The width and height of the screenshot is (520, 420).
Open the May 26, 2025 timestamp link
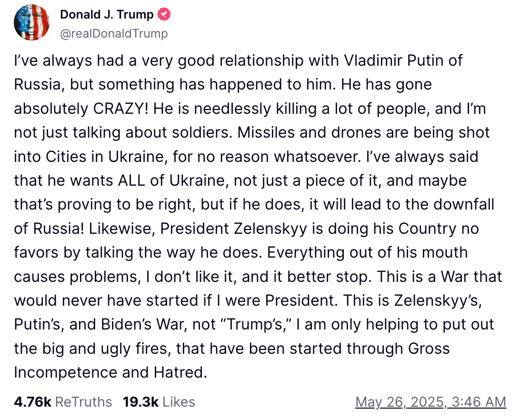click(431, 402)
